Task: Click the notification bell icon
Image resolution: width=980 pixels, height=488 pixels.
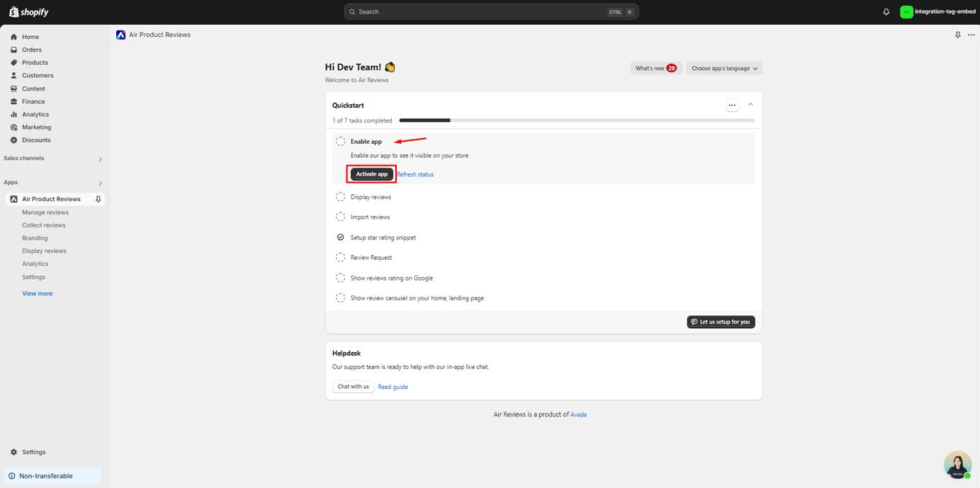Action: 886,12
